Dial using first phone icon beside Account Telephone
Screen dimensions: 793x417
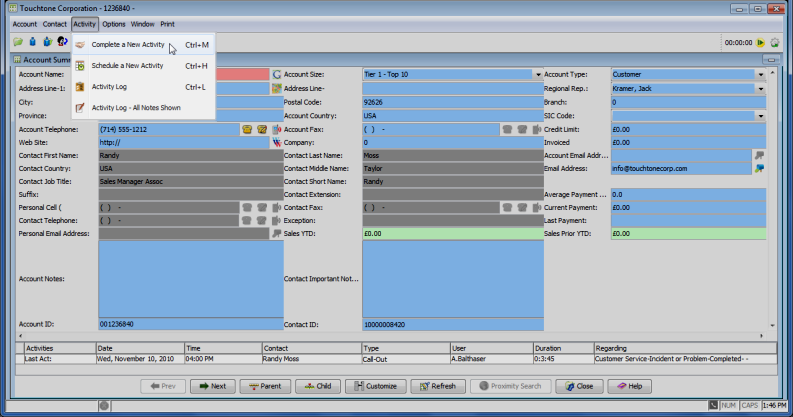pos(247,129)
